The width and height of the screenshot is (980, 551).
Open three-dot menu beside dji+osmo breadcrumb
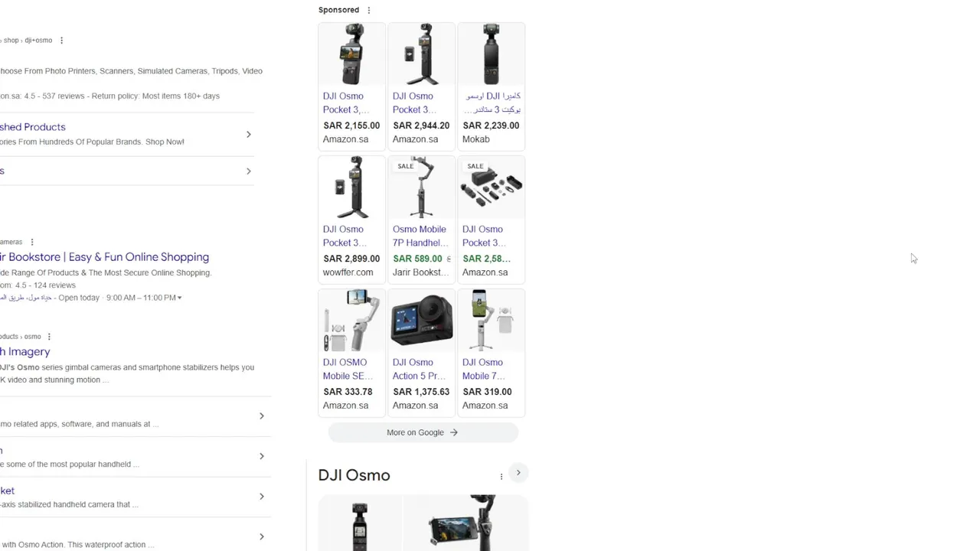[x=61, y=41]
